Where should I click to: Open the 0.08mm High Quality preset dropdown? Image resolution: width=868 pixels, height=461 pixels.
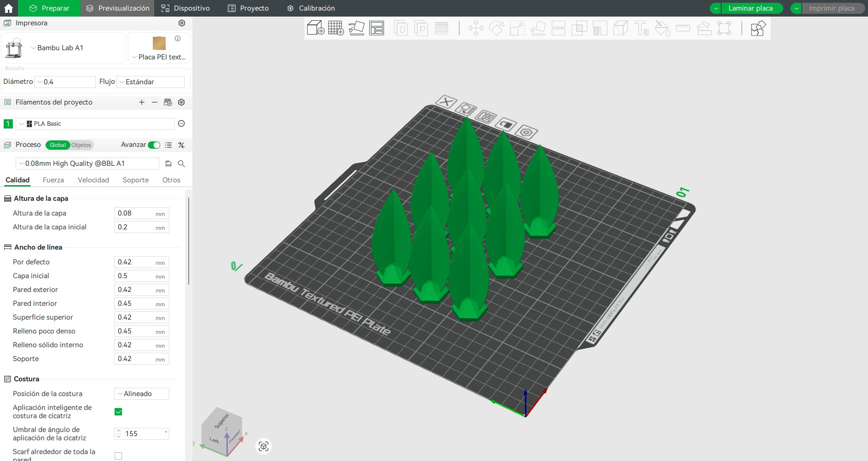(x=87, y=163)
